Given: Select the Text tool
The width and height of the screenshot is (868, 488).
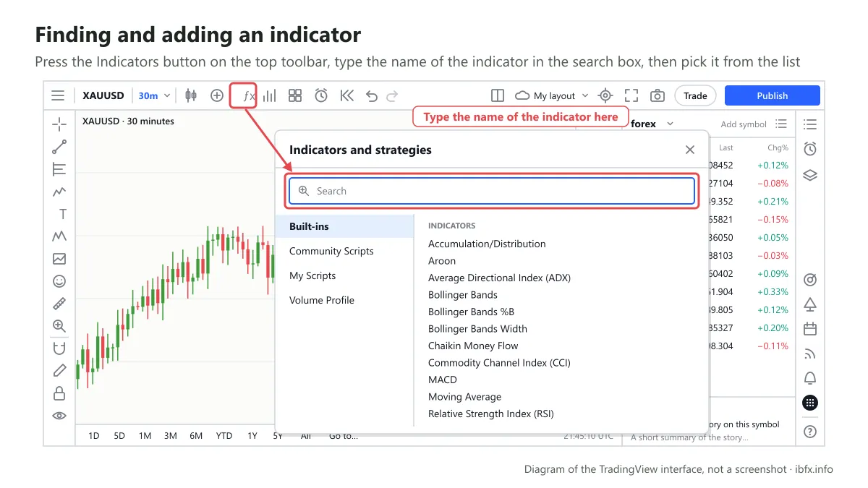Looking at the screenshot, I should (x=63, y=214).
